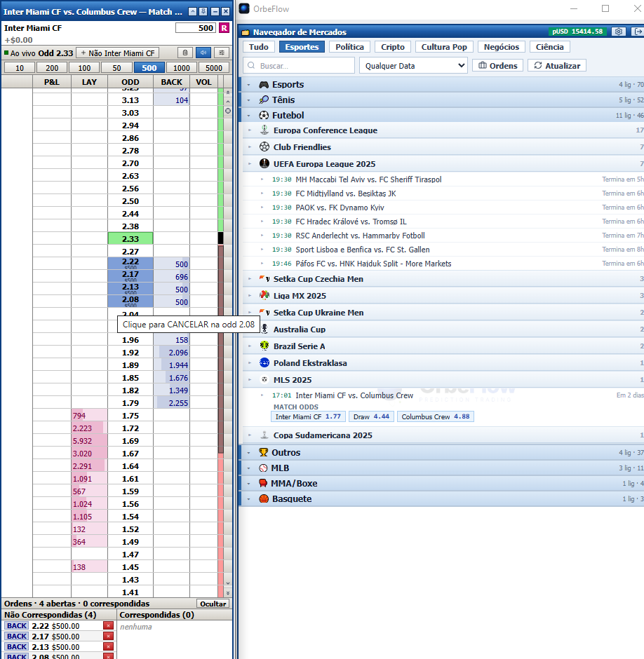Click the Liga MX 2025 logo icon

click(264, 295)
